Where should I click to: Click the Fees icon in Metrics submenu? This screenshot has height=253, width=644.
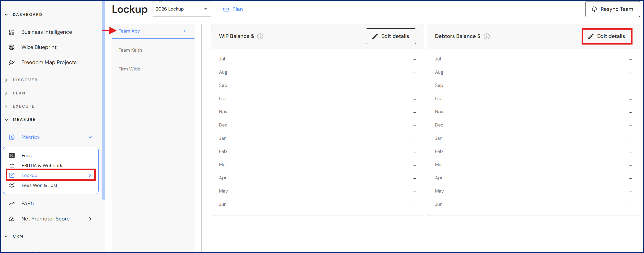click(12, 156)
